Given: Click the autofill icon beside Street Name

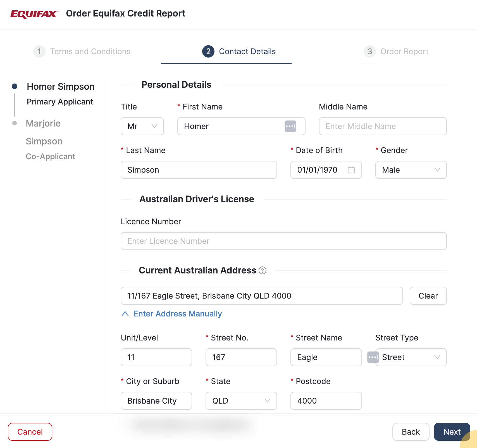Looking at the screenshot, I should [373, 357].
